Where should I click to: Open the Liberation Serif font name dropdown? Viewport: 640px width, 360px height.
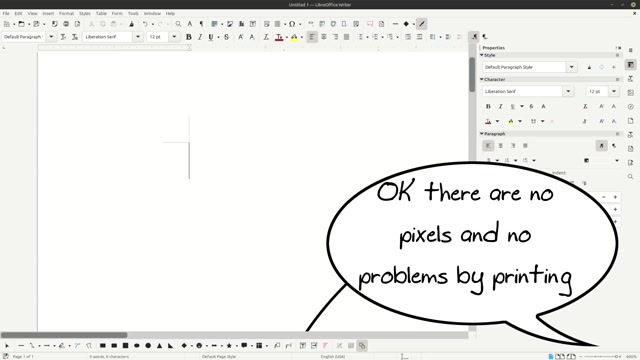point(138,37)
